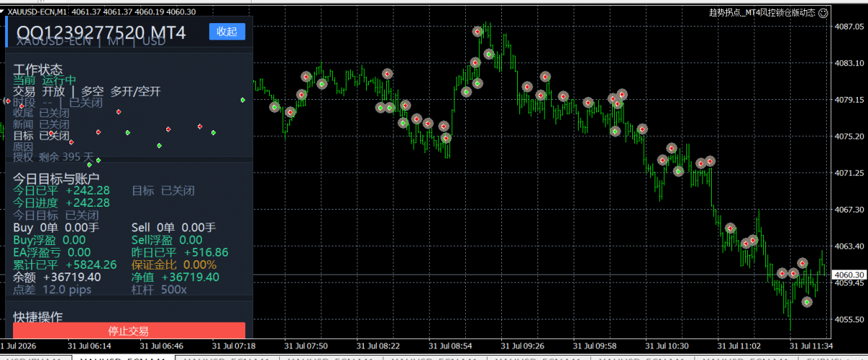Screen dimensions: 868x360
Task: Click the 杠杆 500x leverage text
Action: coord(159,289)
